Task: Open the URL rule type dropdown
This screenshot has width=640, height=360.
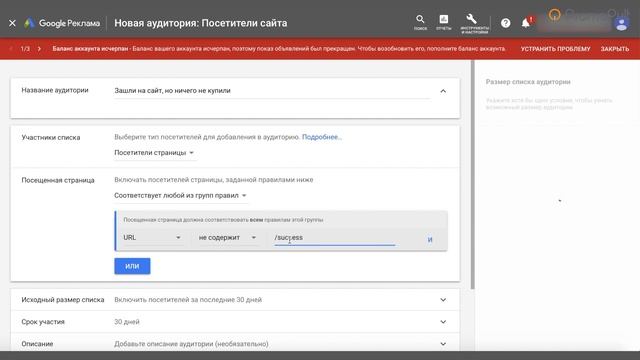Action: click(x=152, y=238)
